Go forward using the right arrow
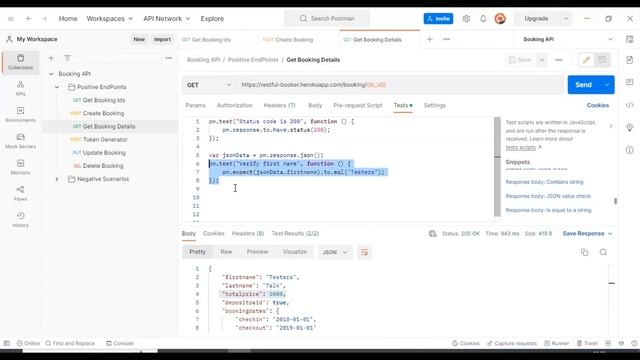 click(x=44, y=19)
